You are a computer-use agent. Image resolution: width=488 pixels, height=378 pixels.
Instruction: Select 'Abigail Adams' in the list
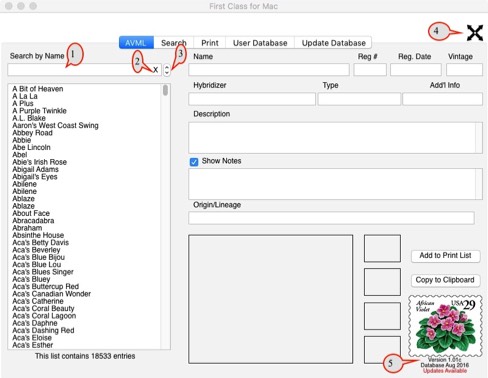click(x=35, y=170)
